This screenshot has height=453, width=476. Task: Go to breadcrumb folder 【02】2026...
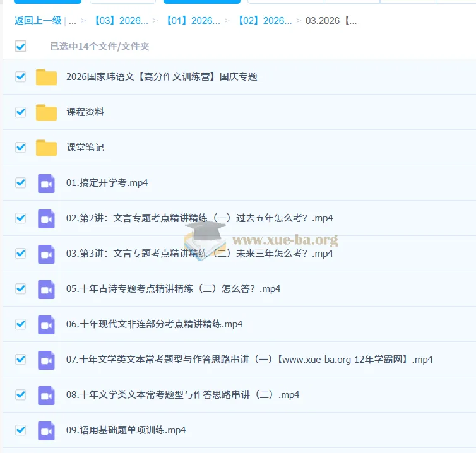coord(264,21)
